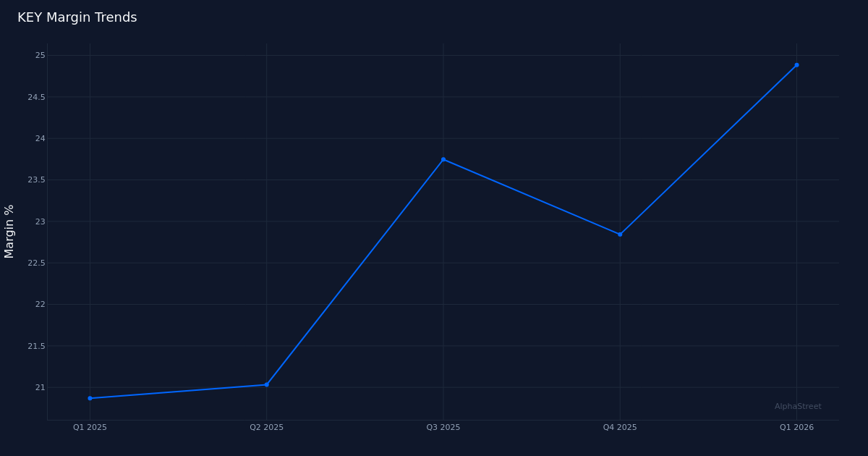Select the Q3 2025 axis label
868x456 pixels.
[443, 427]
